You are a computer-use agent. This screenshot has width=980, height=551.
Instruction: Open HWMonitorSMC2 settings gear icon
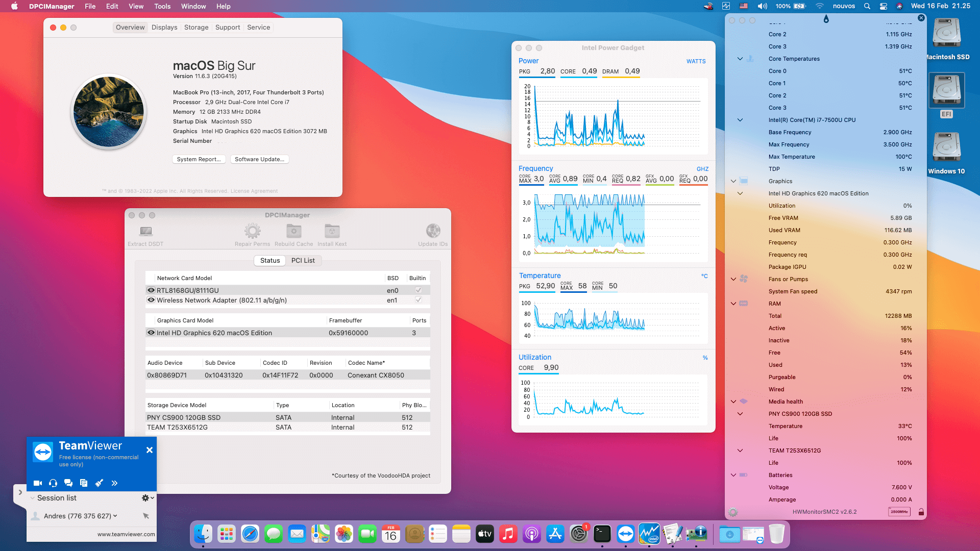[733, 512]
